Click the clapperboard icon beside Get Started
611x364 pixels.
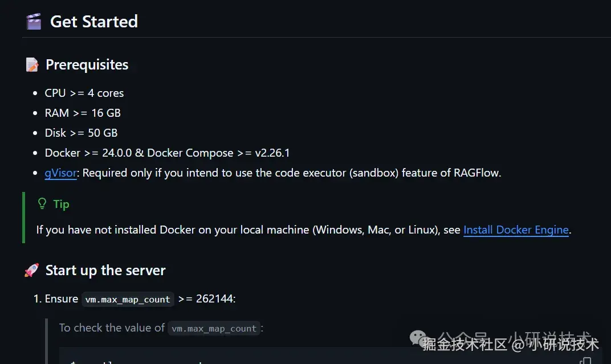click(34, 22)
